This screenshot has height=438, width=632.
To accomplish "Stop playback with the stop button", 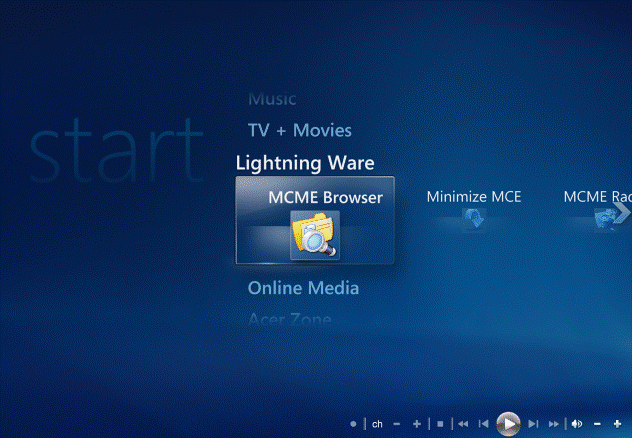I will coord(440,424).
